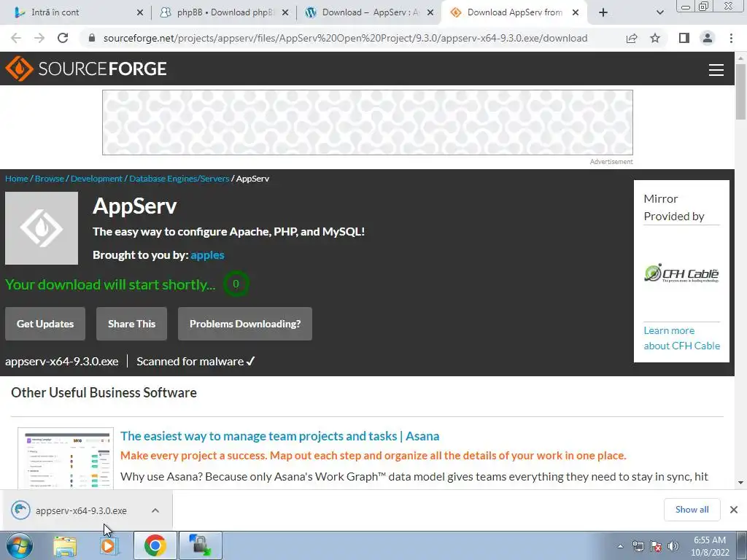Open Chrome's three-dot menu
Image resolution: width=747 pixels, height=560 pixels.
pyautogui.click(x=731, y=38)
